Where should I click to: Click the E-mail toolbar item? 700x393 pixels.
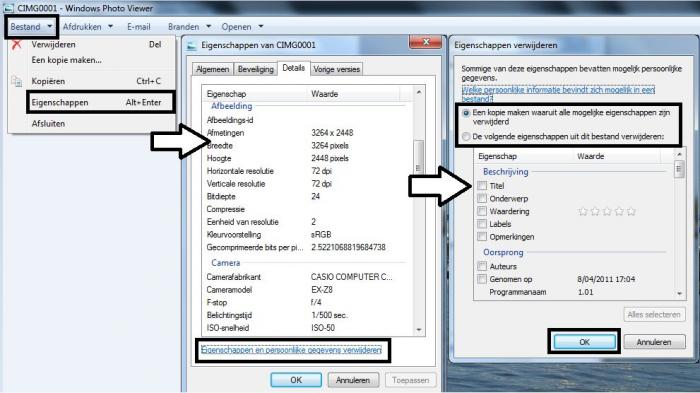coord(138,27)
